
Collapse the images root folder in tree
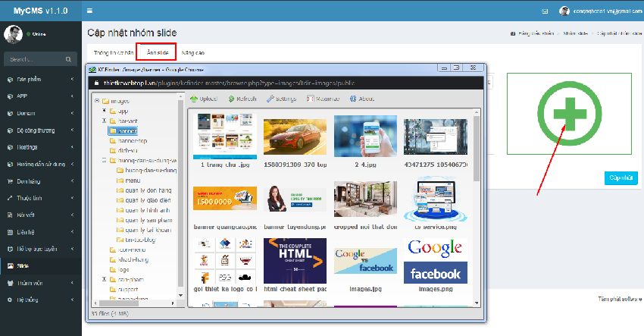pyautogui.click(x=95, y=101)
